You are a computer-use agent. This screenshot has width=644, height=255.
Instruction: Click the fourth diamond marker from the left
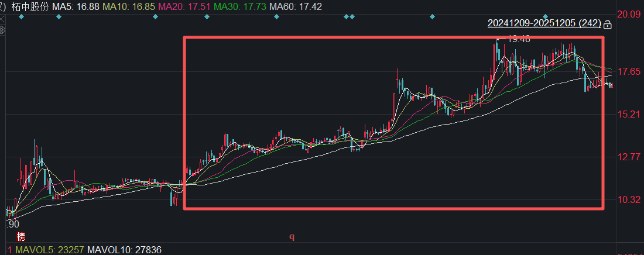(207, 17)
